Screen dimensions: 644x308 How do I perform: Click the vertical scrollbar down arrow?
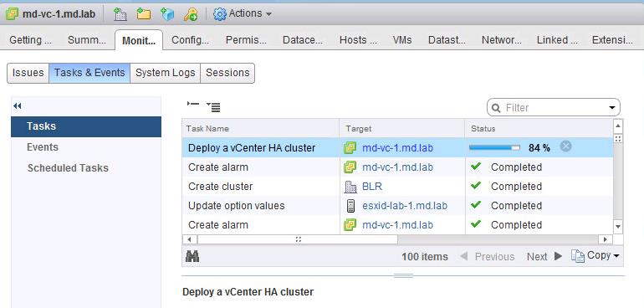click(618, 226)
